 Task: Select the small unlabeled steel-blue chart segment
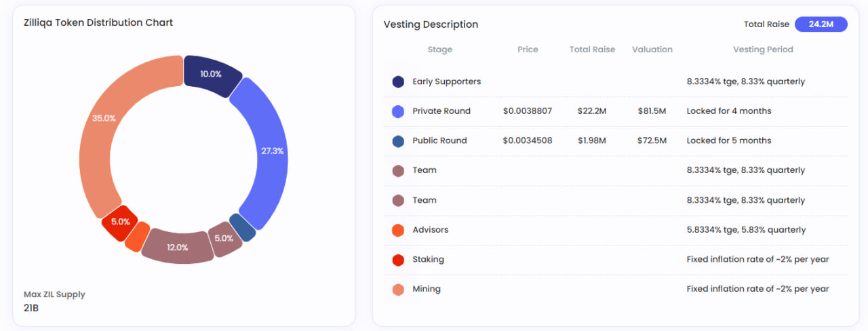(x=243, y=227)
